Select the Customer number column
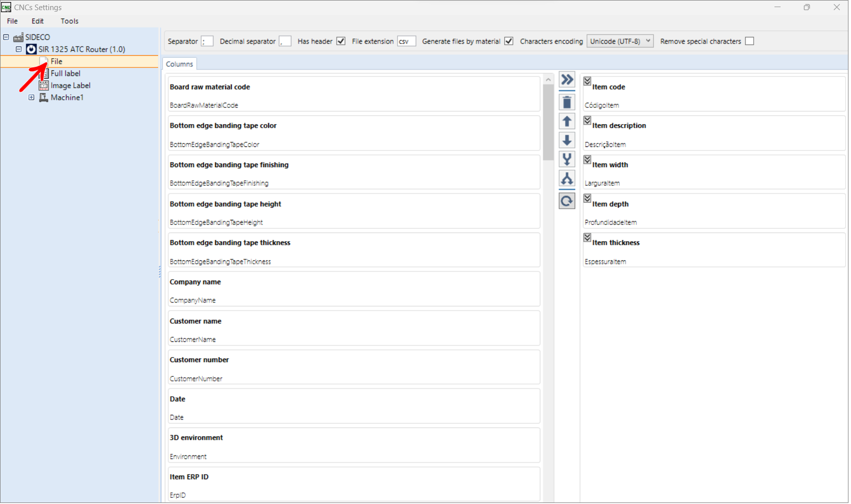 [x=355, y=368]
